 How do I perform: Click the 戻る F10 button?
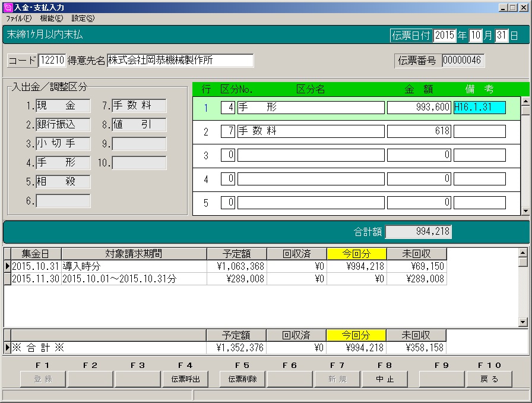pyautogui.click(x=489, y=379)
